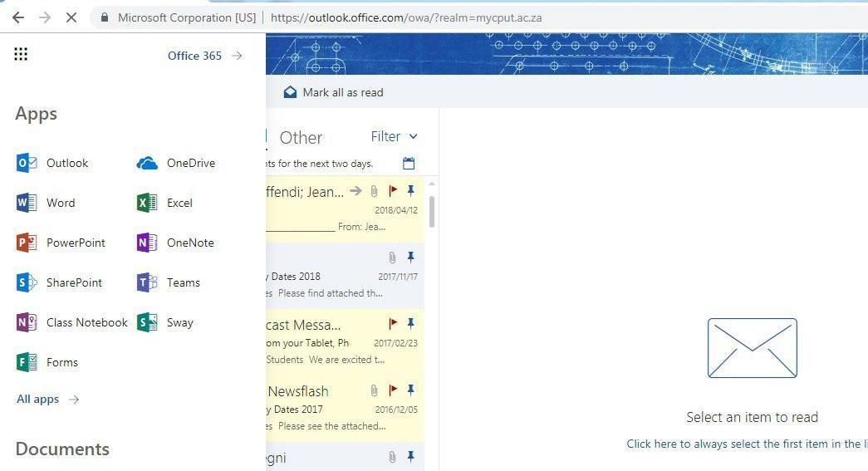Image resolution: width=868 pixels, height=471 pixels.
Task: Open Class Notebook app
Action: pyautogui.click(x=72, y=322)
